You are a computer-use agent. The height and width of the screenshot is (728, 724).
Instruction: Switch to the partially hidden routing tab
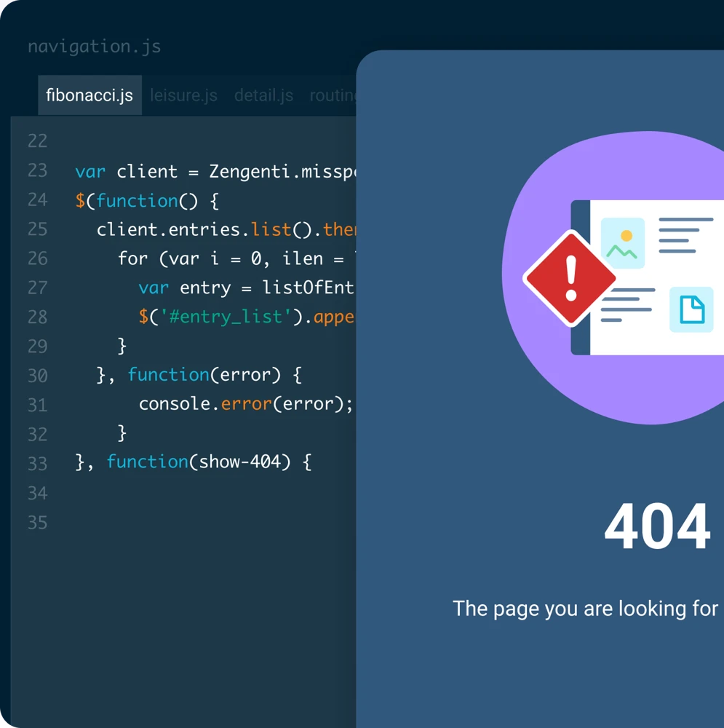tap(333, 95)
